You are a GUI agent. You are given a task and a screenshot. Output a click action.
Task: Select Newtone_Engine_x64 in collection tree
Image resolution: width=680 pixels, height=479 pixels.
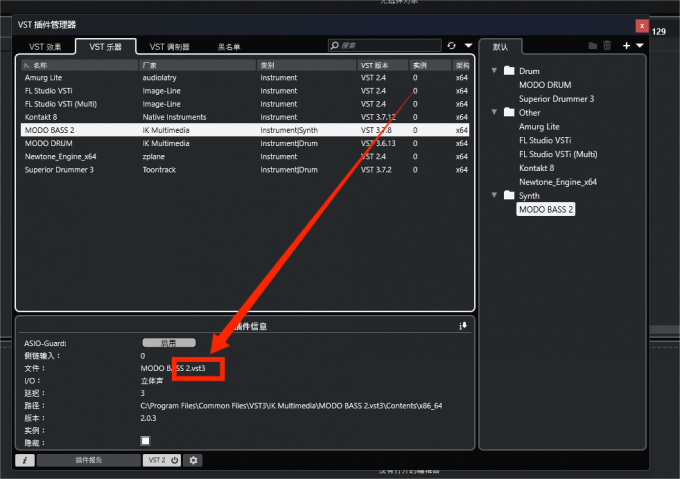pos(558,182)
